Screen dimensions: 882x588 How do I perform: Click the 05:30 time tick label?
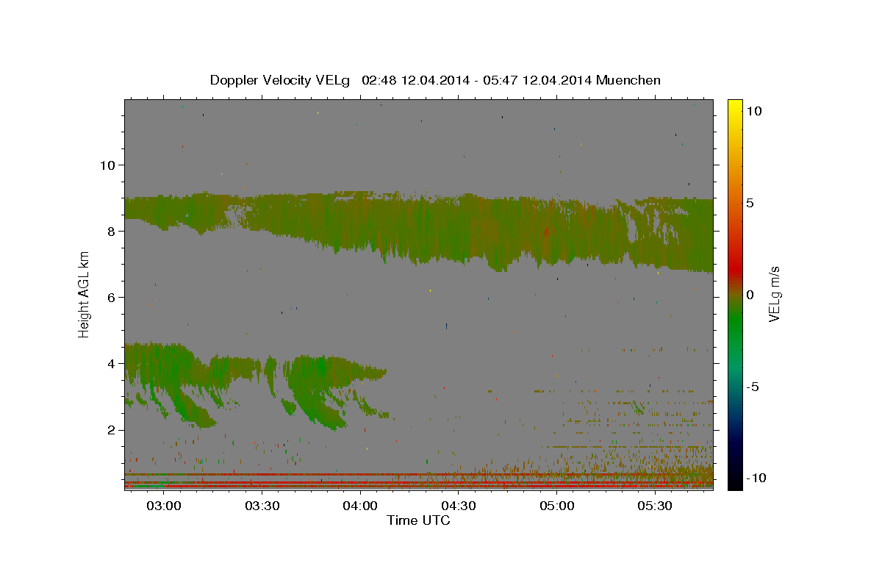[x=655, y=506]
